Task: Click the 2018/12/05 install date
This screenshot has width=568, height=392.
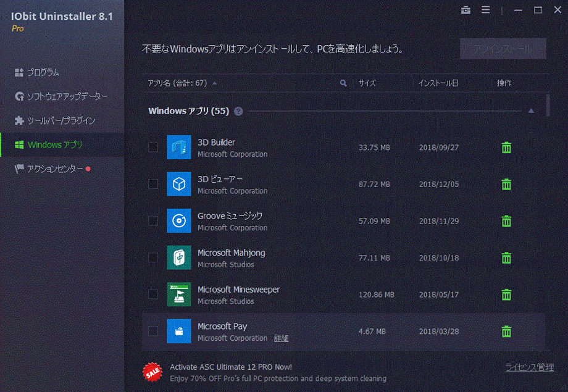Action: click(439, 184)
